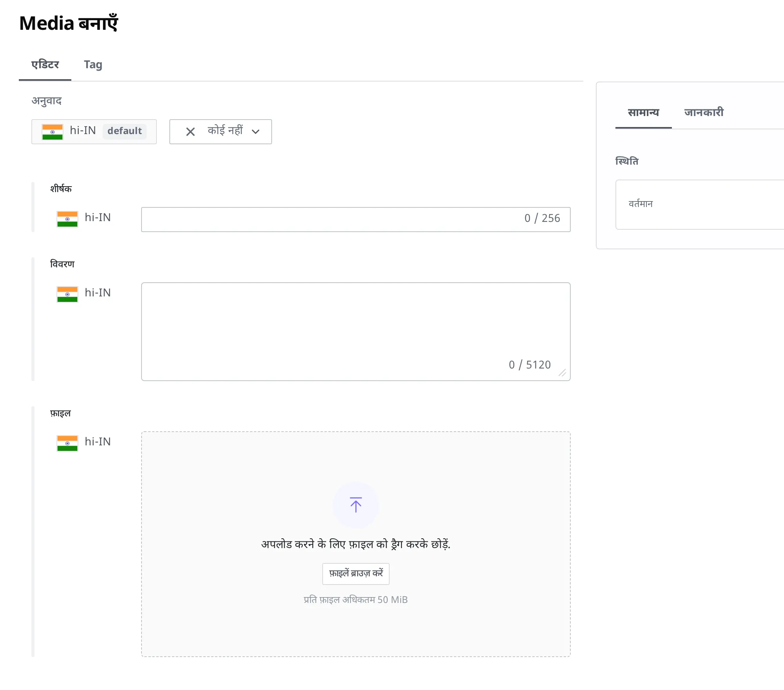Screen dimensions: 784x690
Task: Focus the विवरण description textarea
Action: pos(356,332)
